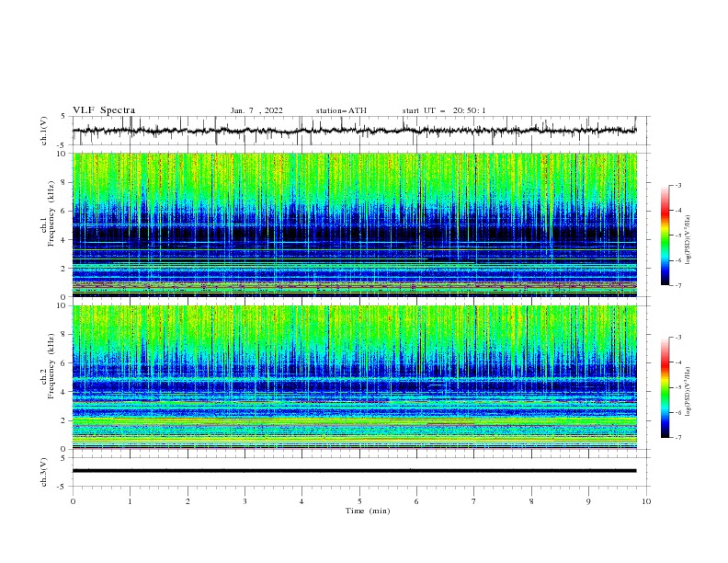Click the "VLF Spectra" plot title
Screen dimensions: 728x563
tap(104, 110)
